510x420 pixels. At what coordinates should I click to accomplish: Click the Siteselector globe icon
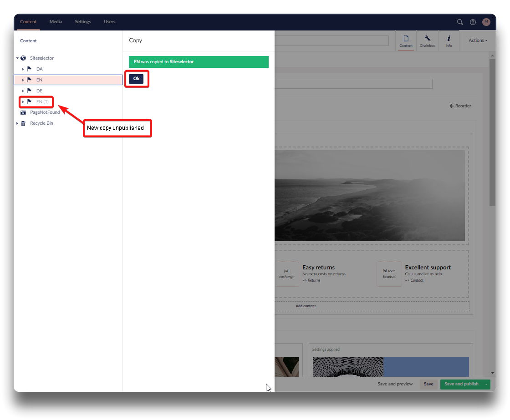[x=23, y=58]
